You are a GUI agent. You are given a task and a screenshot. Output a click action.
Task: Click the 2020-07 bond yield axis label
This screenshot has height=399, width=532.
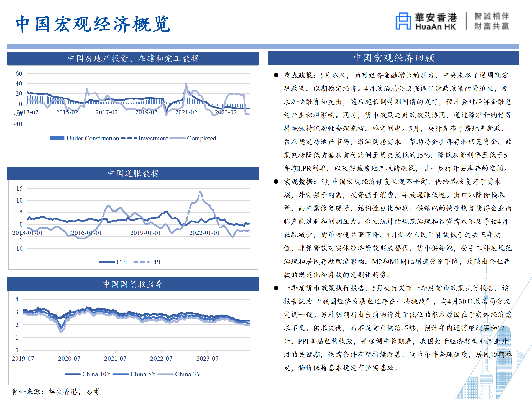point(69,359)
